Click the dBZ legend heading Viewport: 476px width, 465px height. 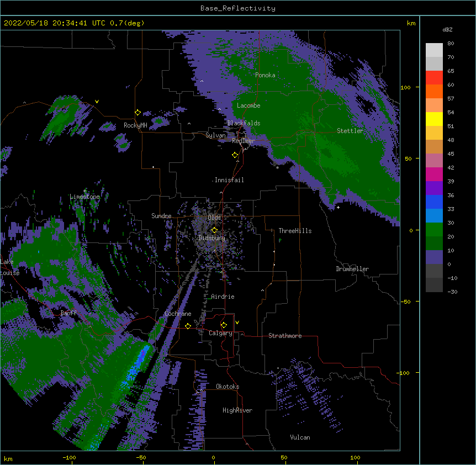point(447,29)
